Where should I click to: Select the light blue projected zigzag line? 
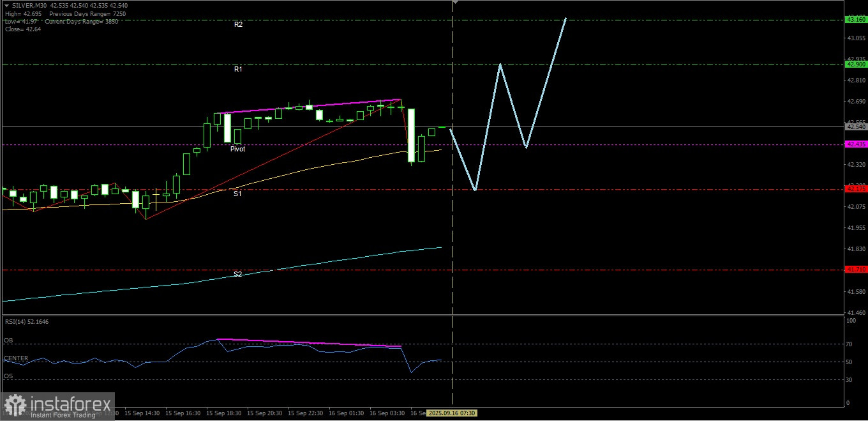pyautogui.click(x=508, y=104)
